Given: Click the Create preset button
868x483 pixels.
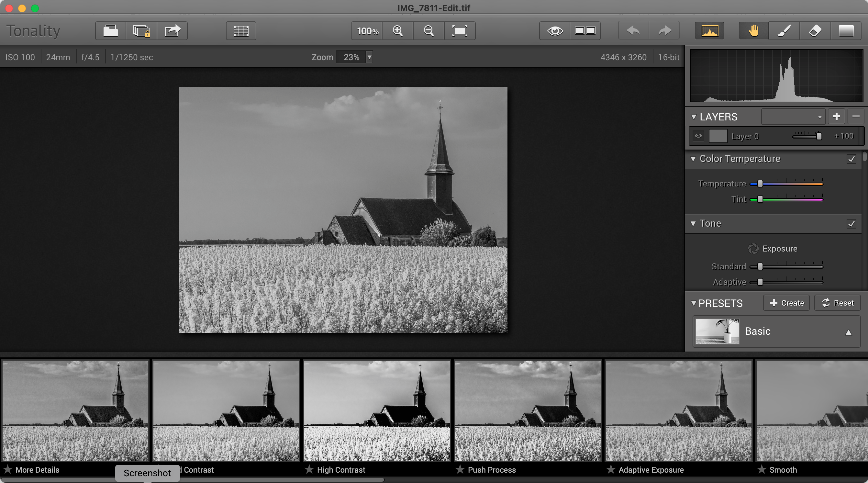Looking at the screenshot, I should 786,303.
